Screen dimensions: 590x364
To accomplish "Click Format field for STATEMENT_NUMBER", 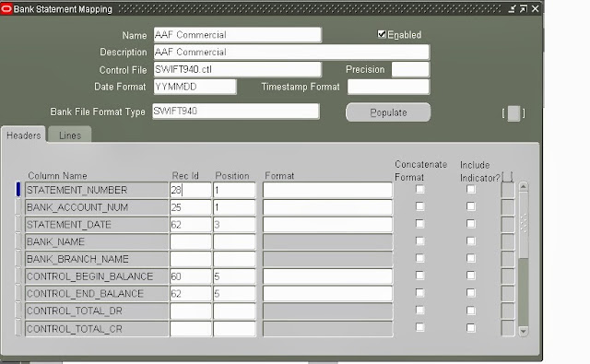I will click(327, 190).
